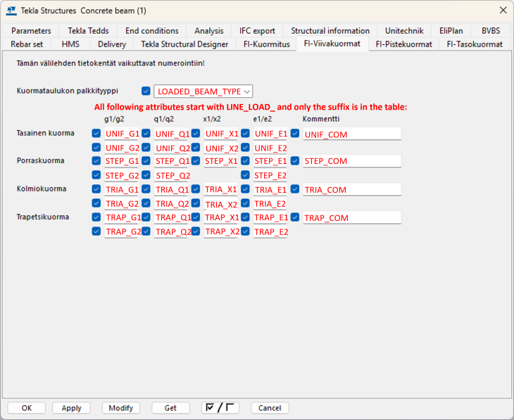The width and height of the screenshot is (514, 420).
Task: Switch to the Unitechnik tab
Action: click(404, 31)
